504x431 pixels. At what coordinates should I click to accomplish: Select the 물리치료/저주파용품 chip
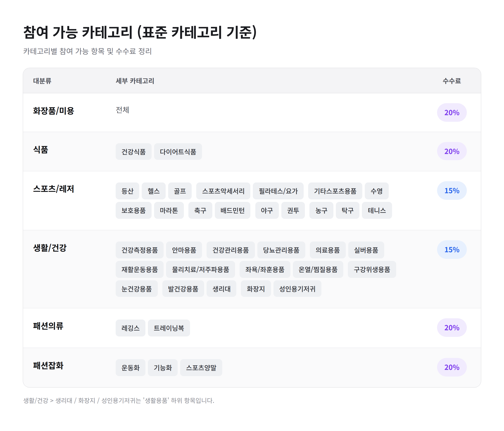point(200,270)
